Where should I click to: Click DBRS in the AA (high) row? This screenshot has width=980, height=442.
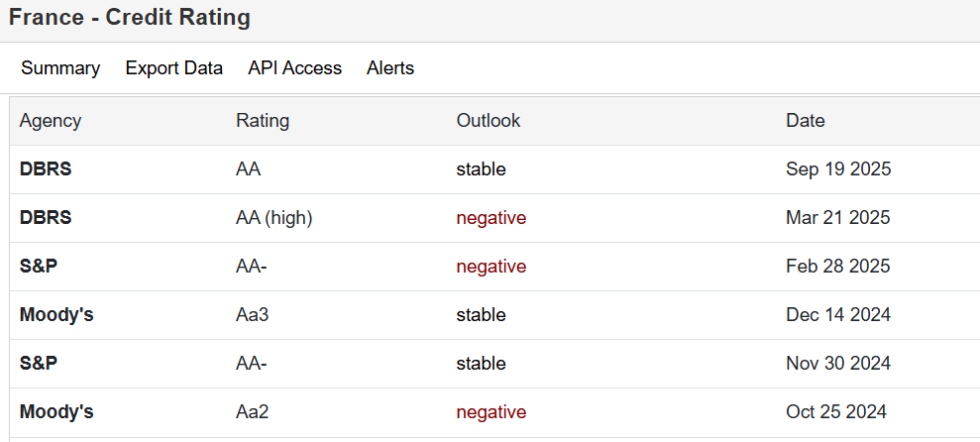[x=46, y=218]
